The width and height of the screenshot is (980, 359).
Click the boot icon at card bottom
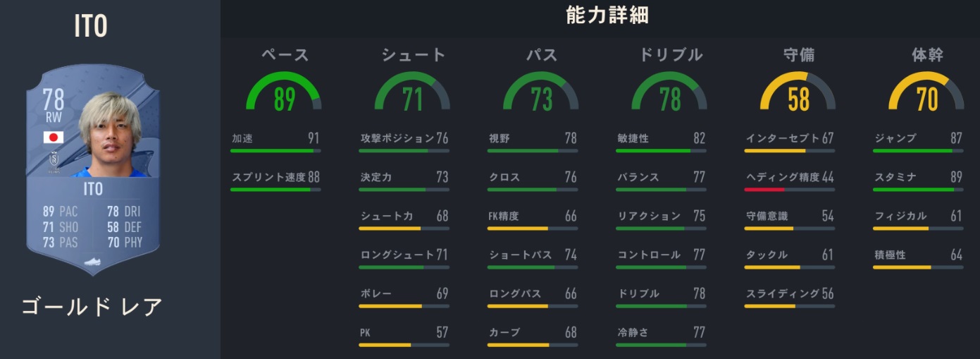pos(93,262)
